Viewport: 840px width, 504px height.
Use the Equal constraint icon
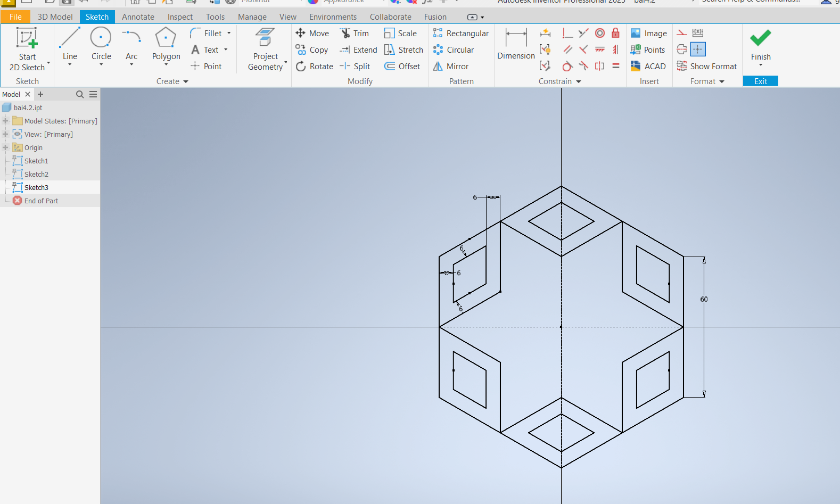[615, 66]
